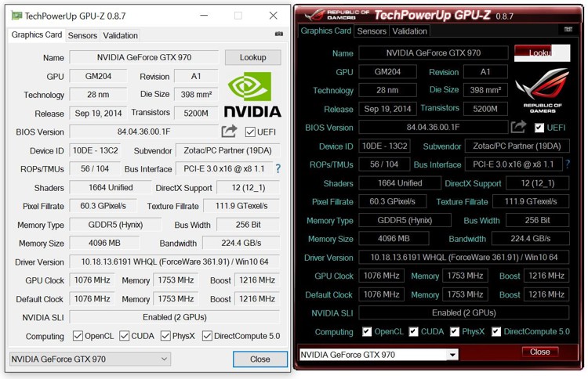Click the camera screenshot icon in ROG window
588x379 pixels.
(568, 29)
